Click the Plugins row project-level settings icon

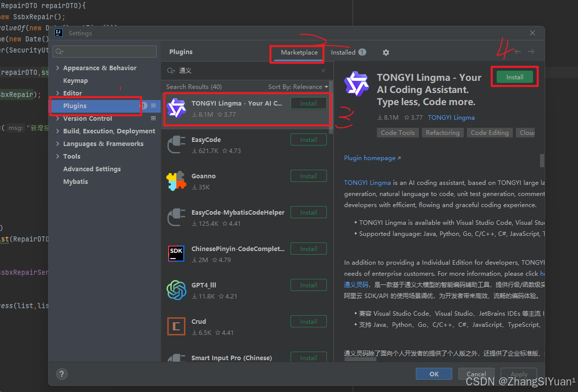154,106
